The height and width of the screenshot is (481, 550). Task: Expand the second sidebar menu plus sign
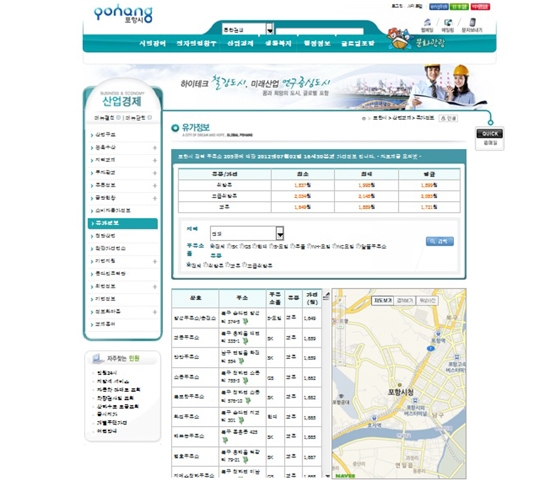point(155,148)
